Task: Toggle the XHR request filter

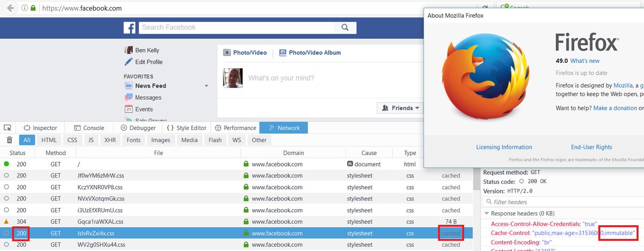Action: pos(110,140)
